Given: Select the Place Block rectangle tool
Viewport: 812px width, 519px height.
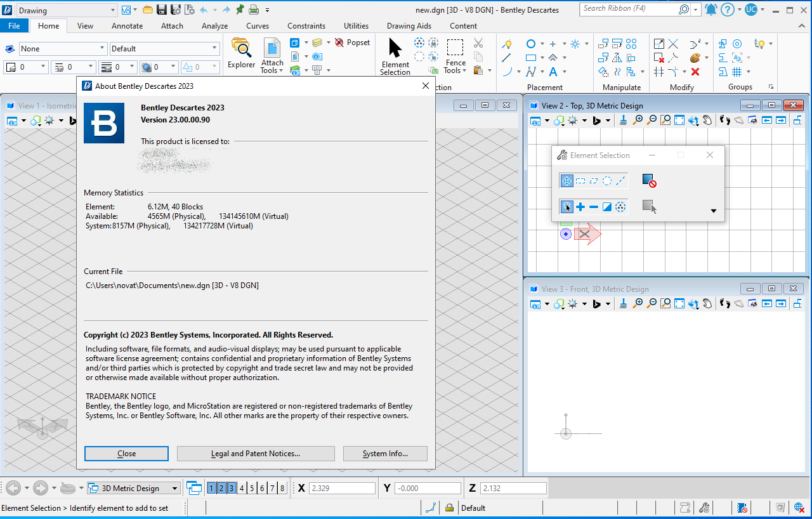Looking at the screenshot, I should pos(531,58).
